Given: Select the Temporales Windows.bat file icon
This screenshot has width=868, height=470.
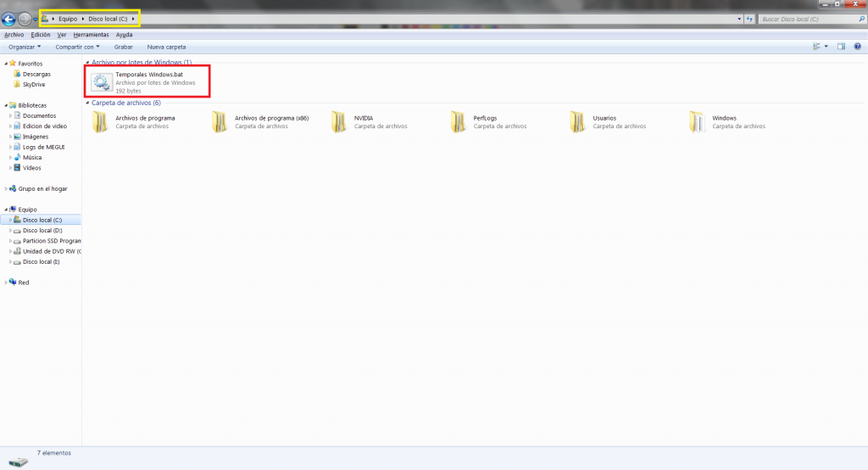Looking at the screenshot, I should coord(102,82).
